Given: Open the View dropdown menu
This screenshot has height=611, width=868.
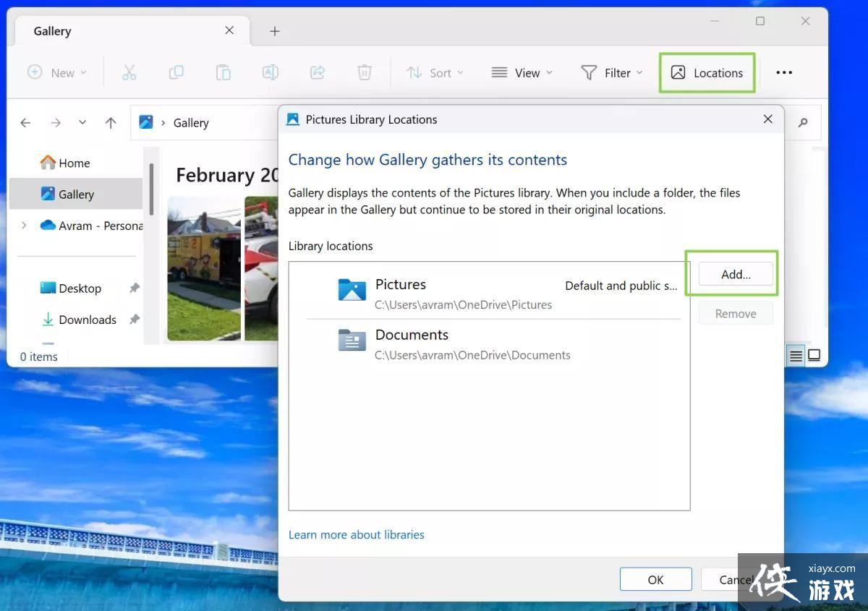Looking at the screenshot, I should tap(522, 72).
